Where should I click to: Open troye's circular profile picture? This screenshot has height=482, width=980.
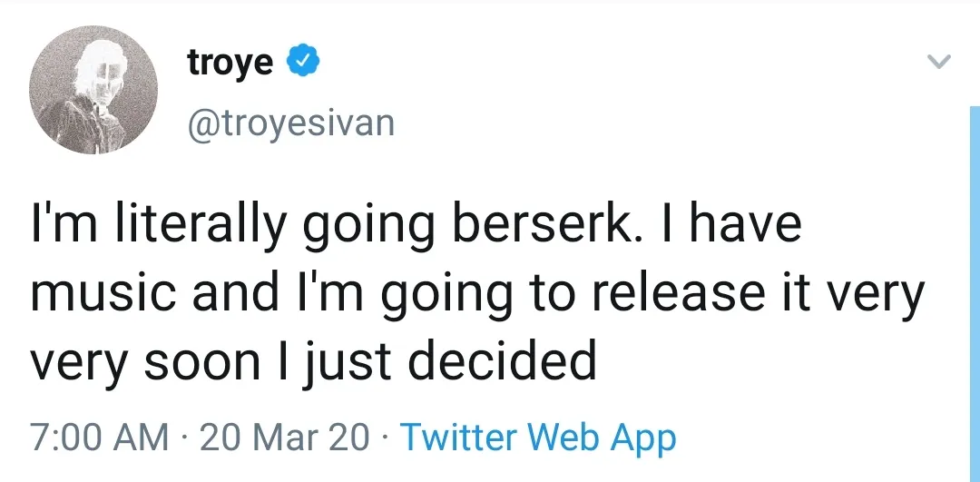coord(93,92)
